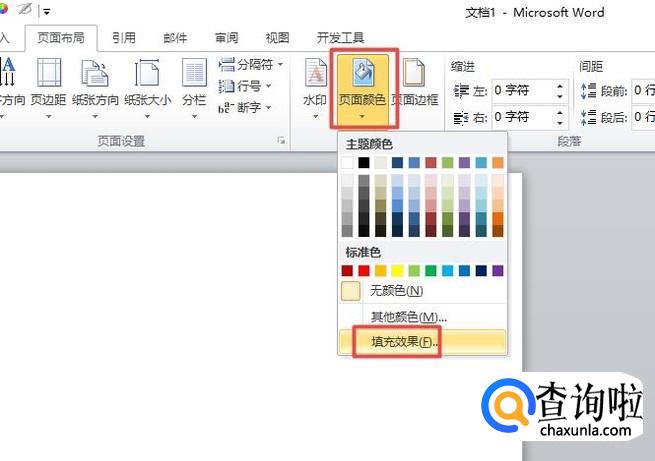Open the 断字 hyphenation dropdown
The image size is (655, 461).
coord(245,108)
